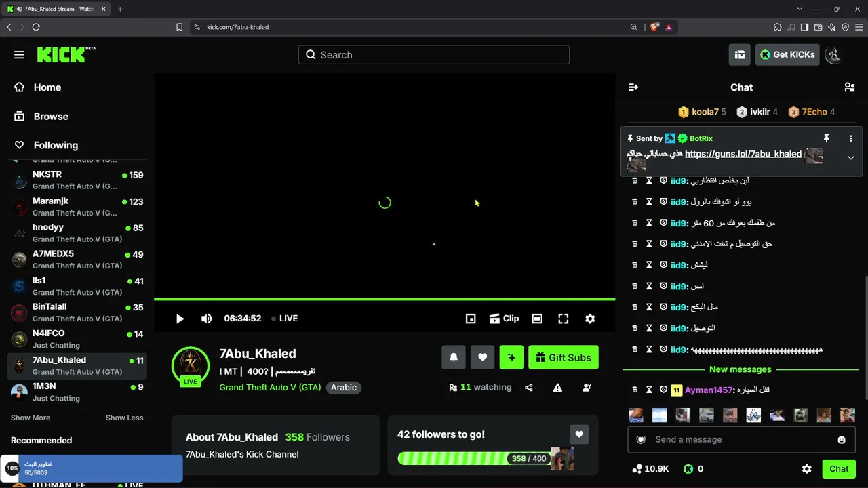Enter fullscreen video mode
The height and width of the screenshot is (488, 868).
(564, 319)
